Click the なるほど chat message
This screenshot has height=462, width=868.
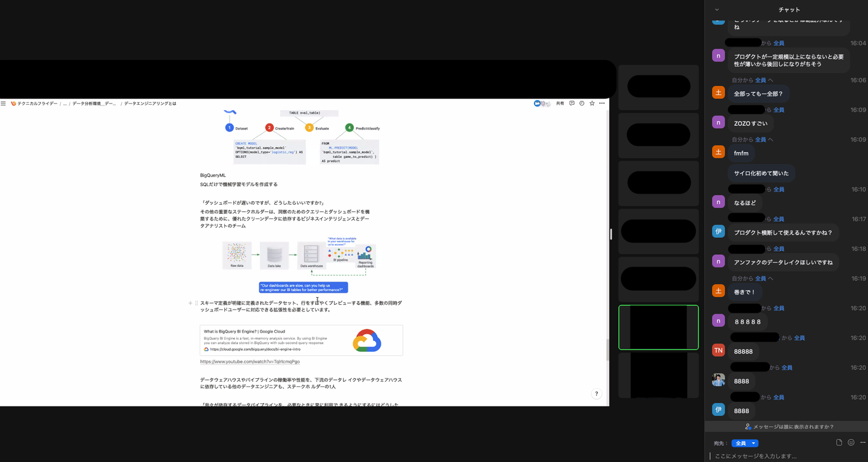click(745, 203)
